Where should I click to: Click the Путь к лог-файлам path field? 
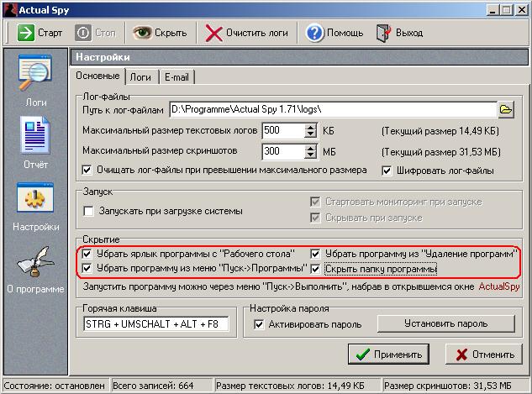tap(333, 109)
